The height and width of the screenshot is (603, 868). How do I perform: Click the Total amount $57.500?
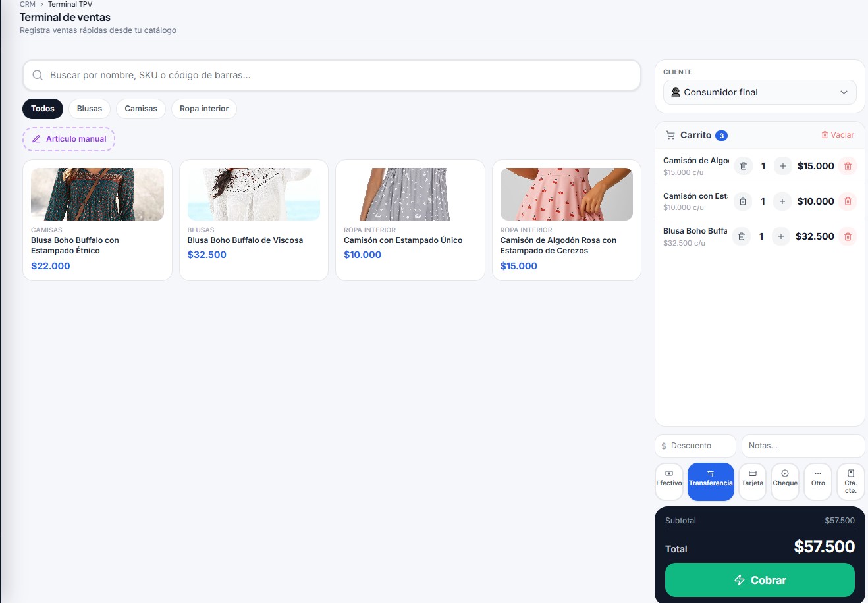coord(824,547)
